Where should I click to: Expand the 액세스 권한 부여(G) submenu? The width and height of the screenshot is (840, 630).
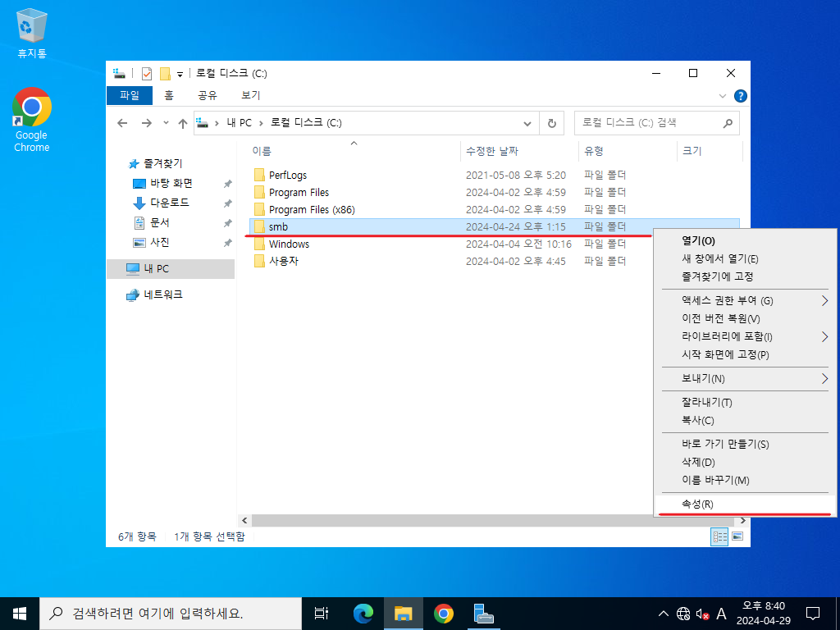[x=745, y=301]
